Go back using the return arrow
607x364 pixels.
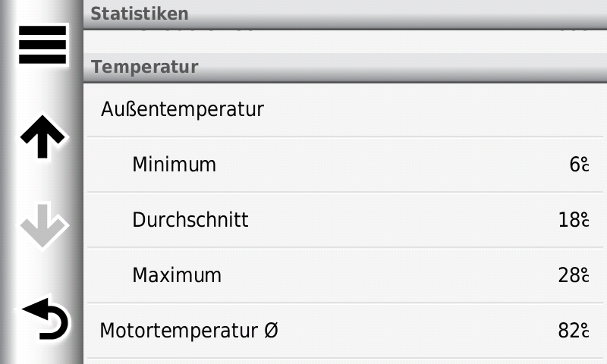[x=44, y=318]
